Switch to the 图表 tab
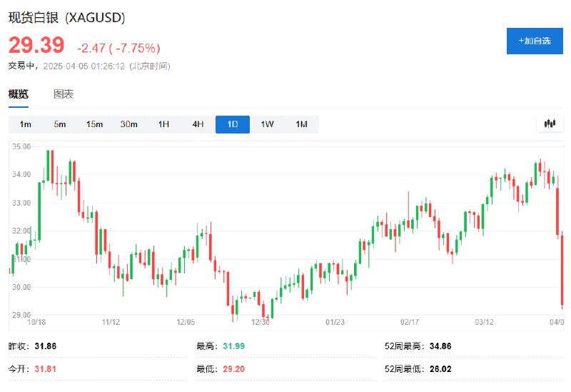This screenshot has width=571, height=392. [x=64, y=94]
